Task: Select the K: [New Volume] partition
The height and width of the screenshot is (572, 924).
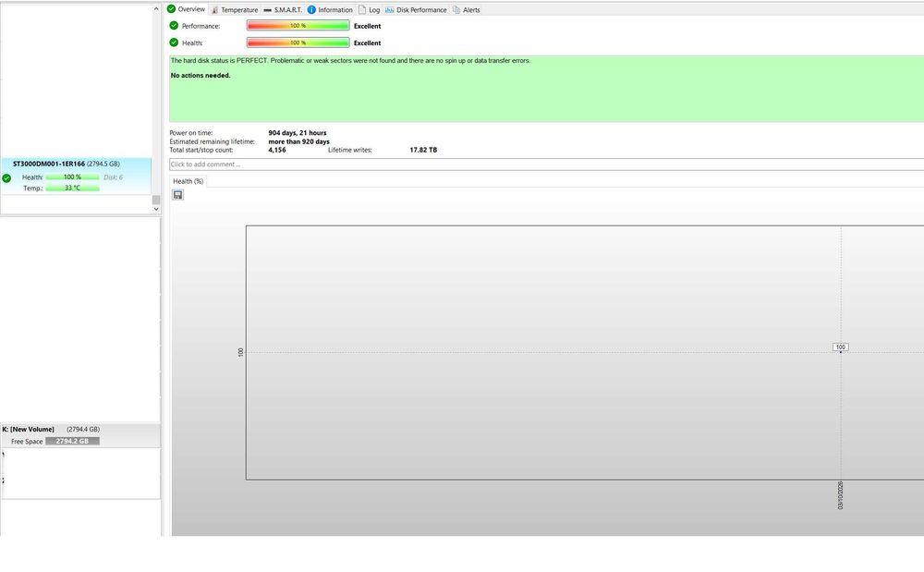Action: coord(80,435)
